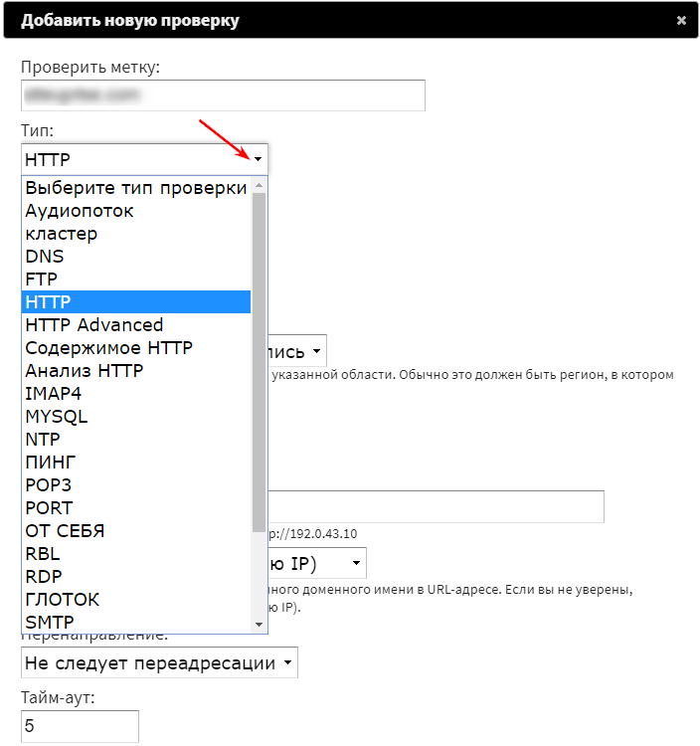The width and height of the screenshot is (700, 746).
Task: Open the IP version dropdown
Action: point(317,563)
